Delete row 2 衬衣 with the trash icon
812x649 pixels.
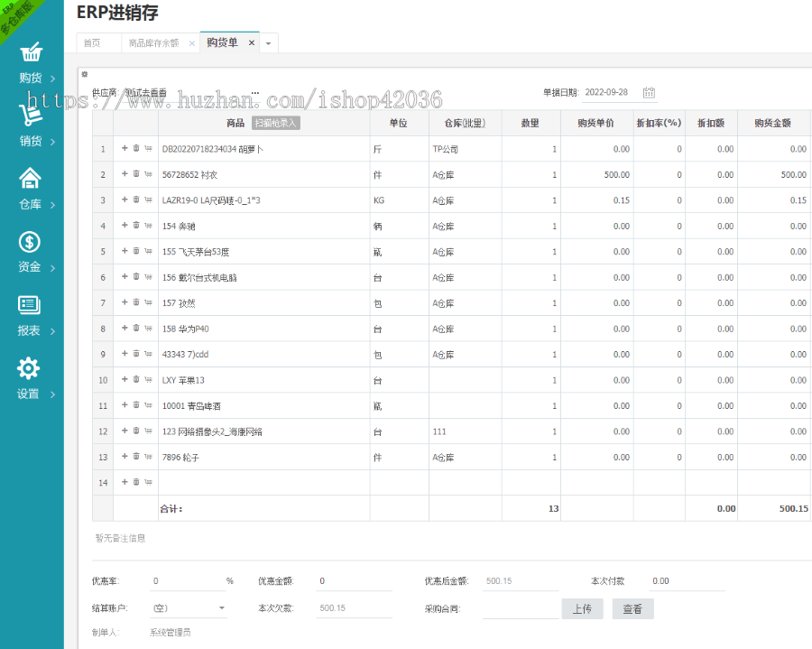tap(136, 174)
